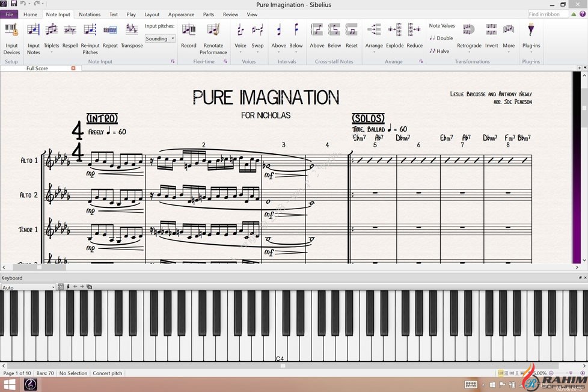Swap voices with the Swap icon
This screenshot has height=392, width=588.
point(257,35)
